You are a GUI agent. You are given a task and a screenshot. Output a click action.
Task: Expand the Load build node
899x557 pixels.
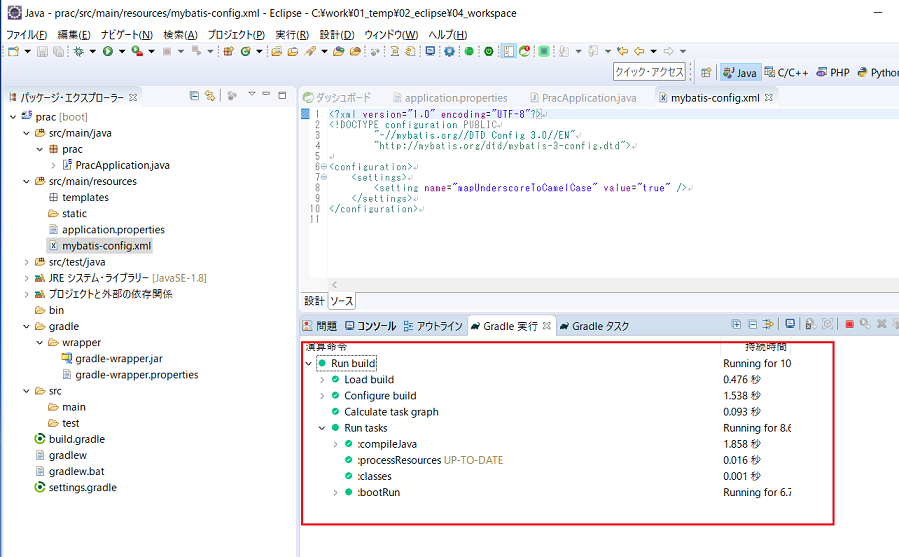point(322,379)
